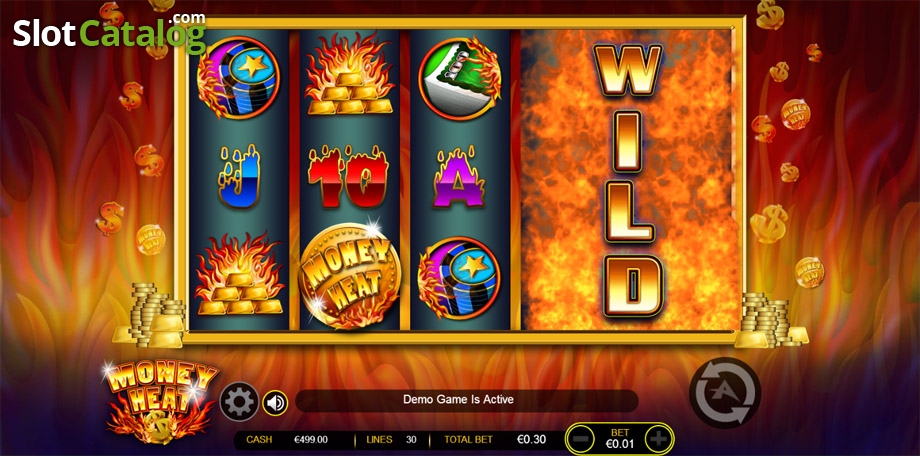The height and width of the screenshot is (456, 920).
Task: Click the blue J card symbol
Action: click(x=239, y=178)
